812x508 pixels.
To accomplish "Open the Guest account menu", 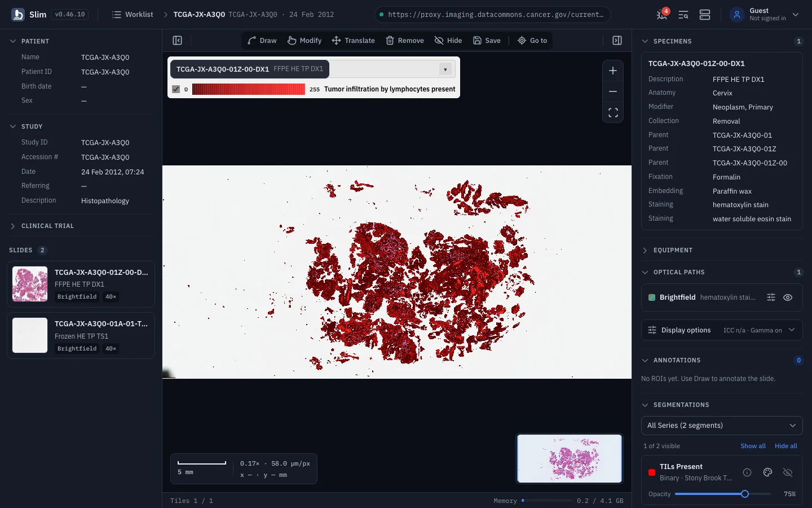I will pos(765,15).
